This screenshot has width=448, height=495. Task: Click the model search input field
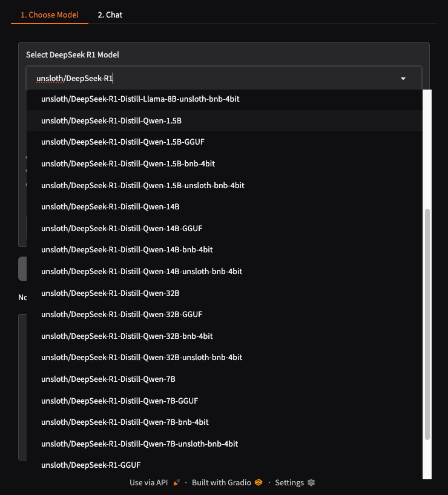pyautogui.click(x=212, y=79)
